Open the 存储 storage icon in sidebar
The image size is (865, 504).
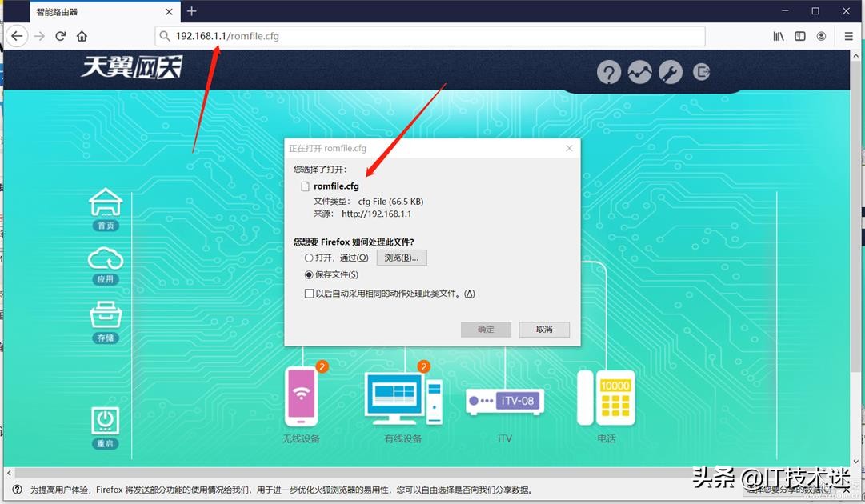coord(105,316)
